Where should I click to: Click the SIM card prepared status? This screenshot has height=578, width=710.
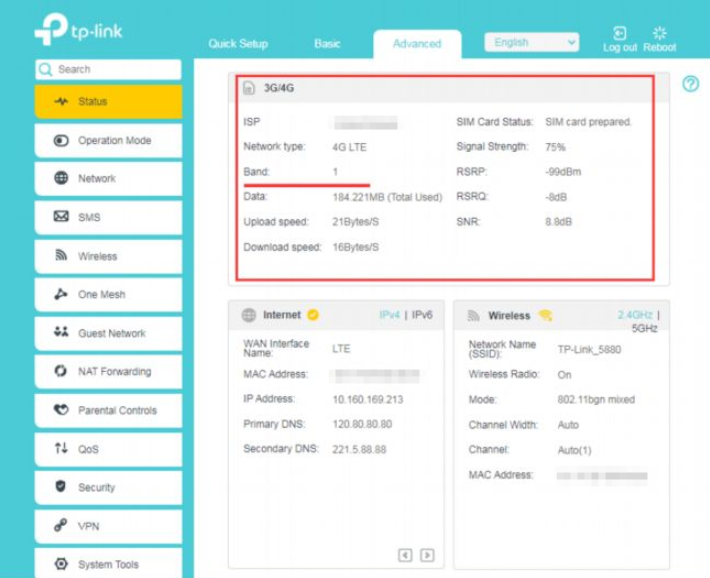coord(588,122)
